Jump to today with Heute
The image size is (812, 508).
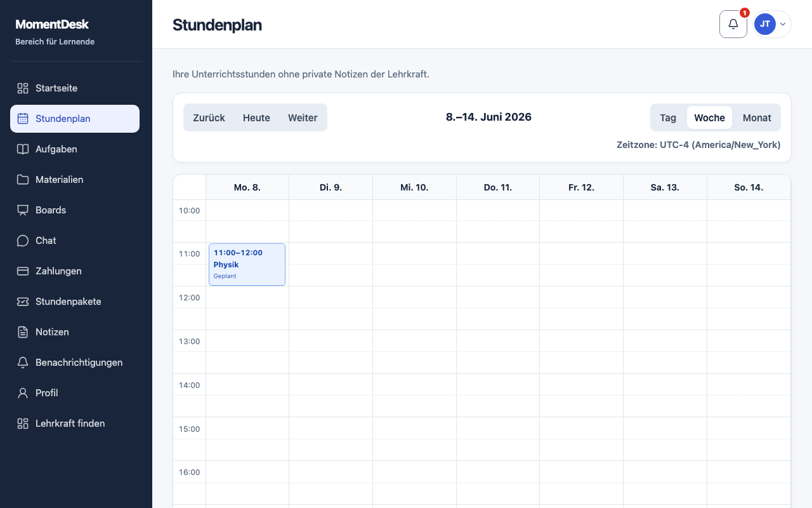pos(256,117)
